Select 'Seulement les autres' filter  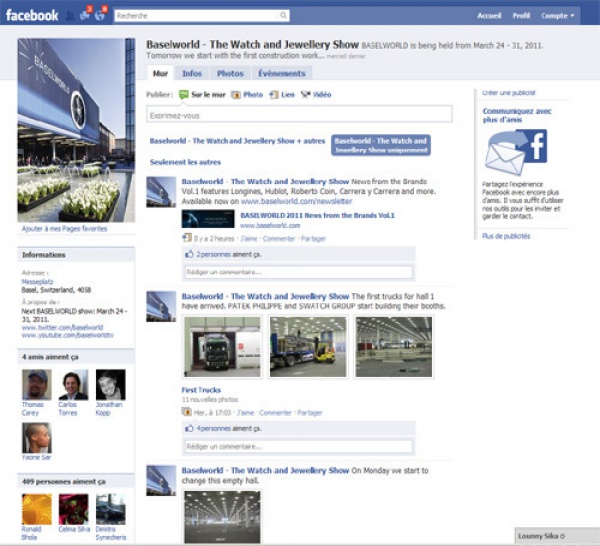coord(185,162)
